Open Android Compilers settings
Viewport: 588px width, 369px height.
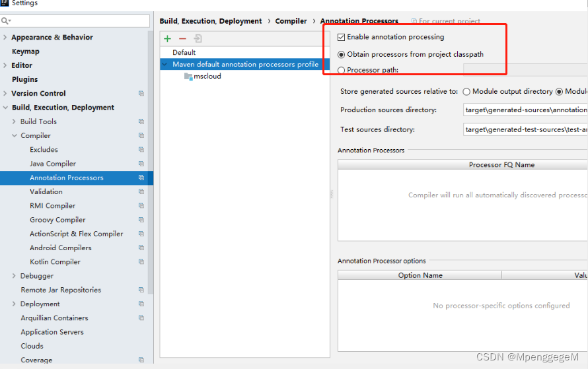coord(60,248)
